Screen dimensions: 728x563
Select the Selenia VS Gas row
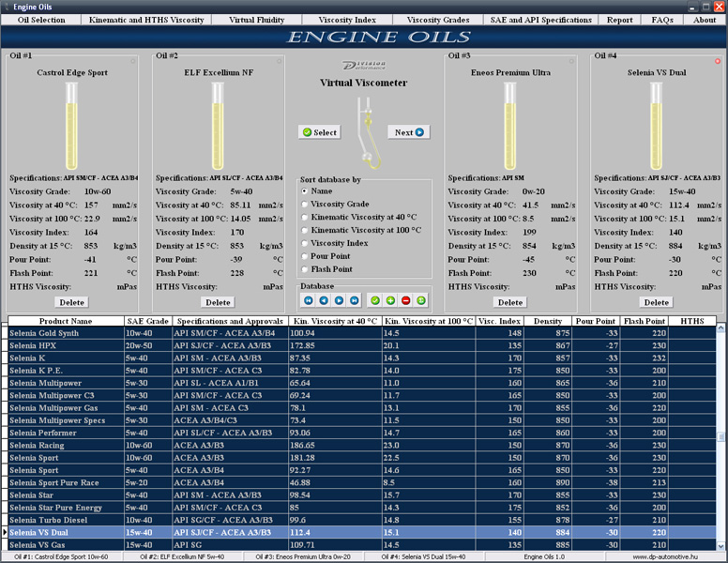(362, 545)
